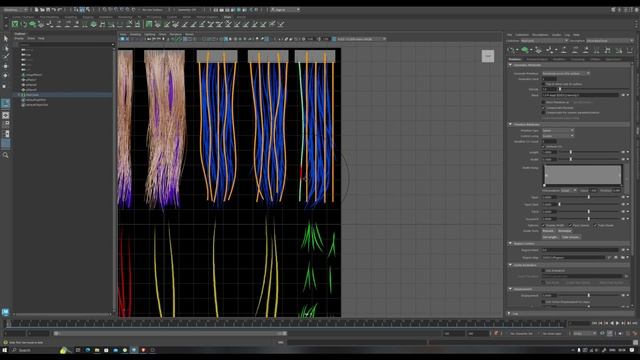
Task: Collapse the Region Control section
Action: [510, 243]
